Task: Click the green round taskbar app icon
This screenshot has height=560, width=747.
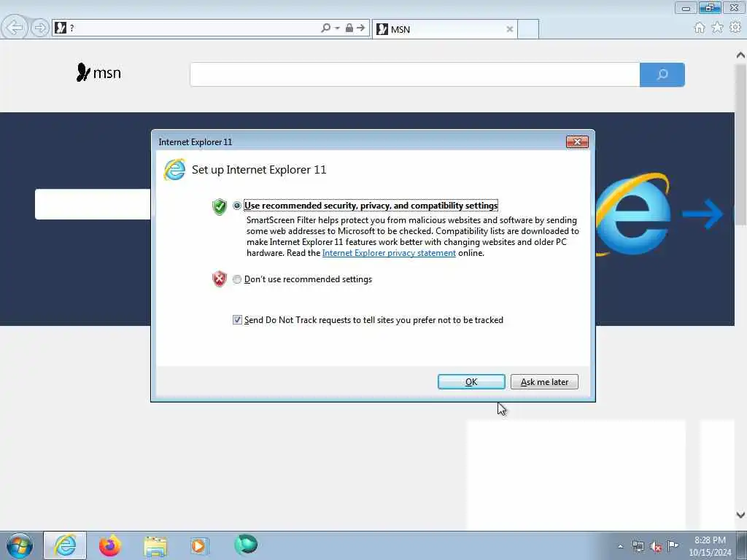Action: tap(246, 545)
